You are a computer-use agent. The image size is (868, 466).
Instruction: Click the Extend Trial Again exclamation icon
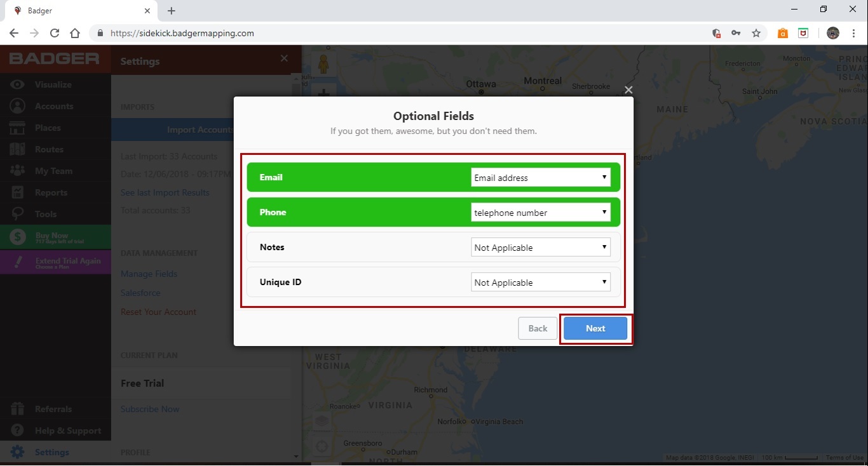18,262
